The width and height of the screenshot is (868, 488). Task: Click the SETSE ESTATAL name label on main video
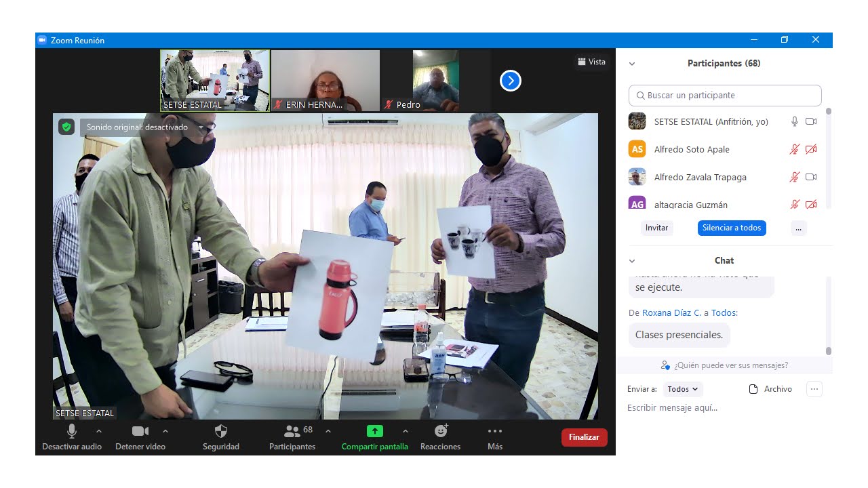tap(85, 413)
